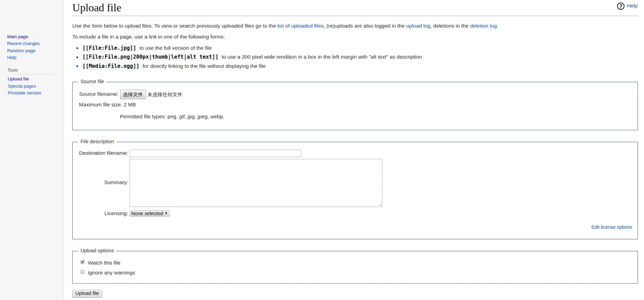The image size is (644, 300).
Task: Open Special pages in Tools sidebar
Action: (x=22, y=86)
